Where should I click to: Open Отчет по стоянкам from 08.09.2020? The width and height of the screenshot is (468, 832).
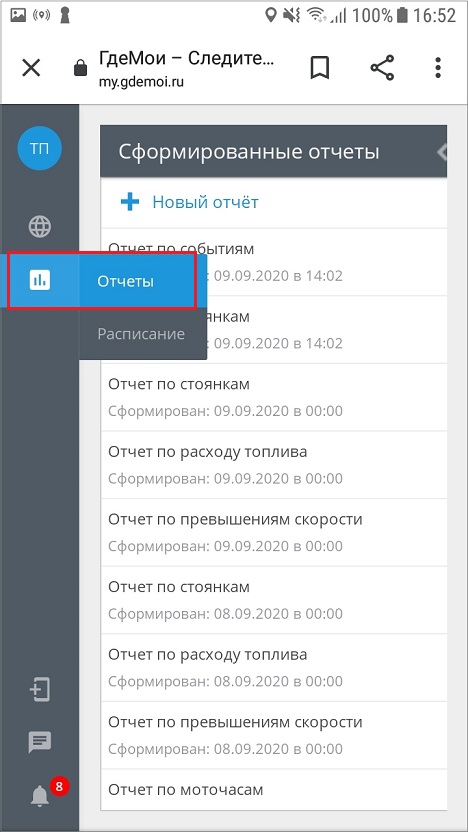[274, 600]
